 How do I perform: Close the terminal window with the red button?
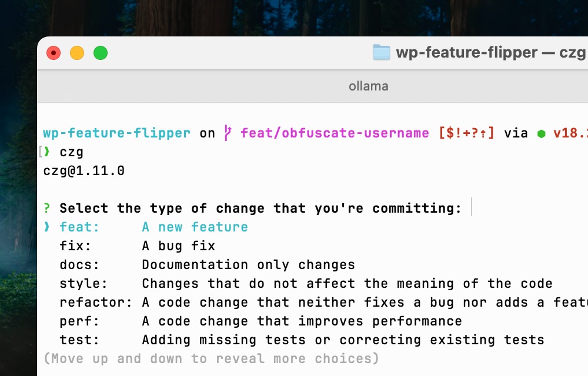pyautogui.click(x=54, y=53)
